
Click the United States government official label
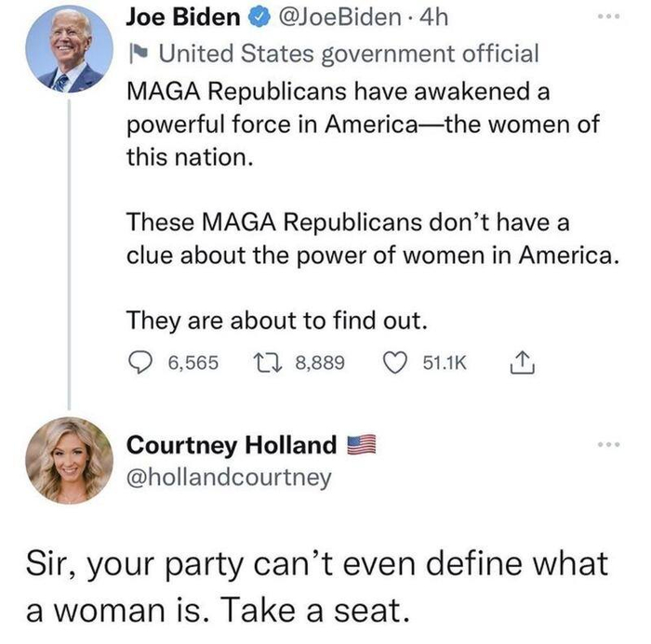point(349,53)
